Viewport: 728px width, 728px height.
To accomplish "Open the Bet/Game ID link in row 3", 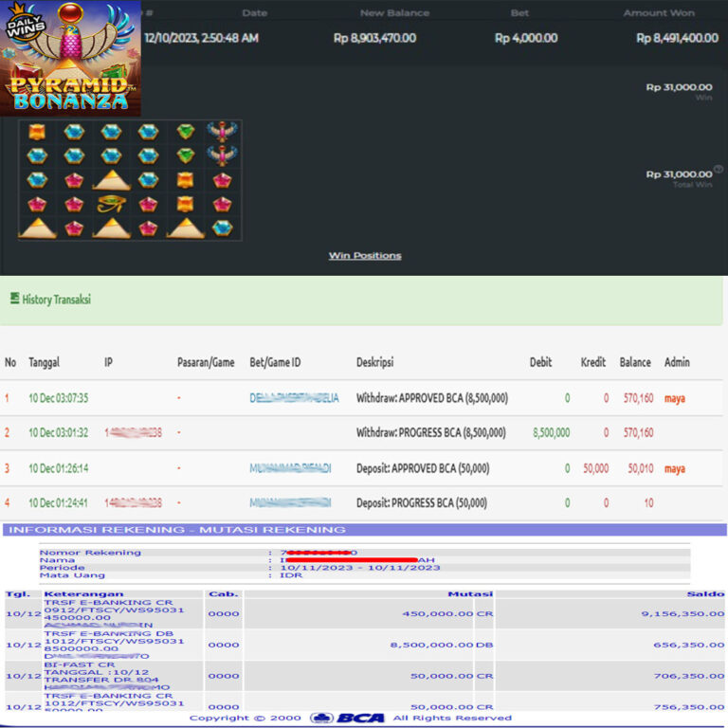I will 290,468.
